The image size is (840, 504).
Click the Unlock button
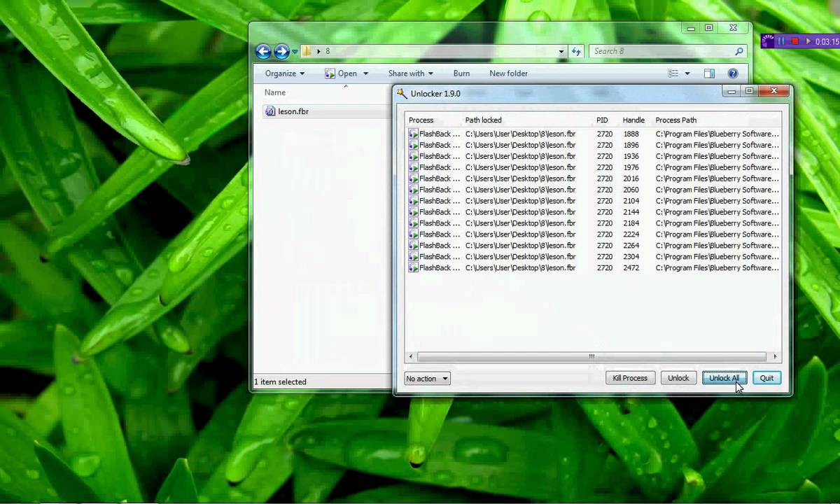tap(678, 378)
